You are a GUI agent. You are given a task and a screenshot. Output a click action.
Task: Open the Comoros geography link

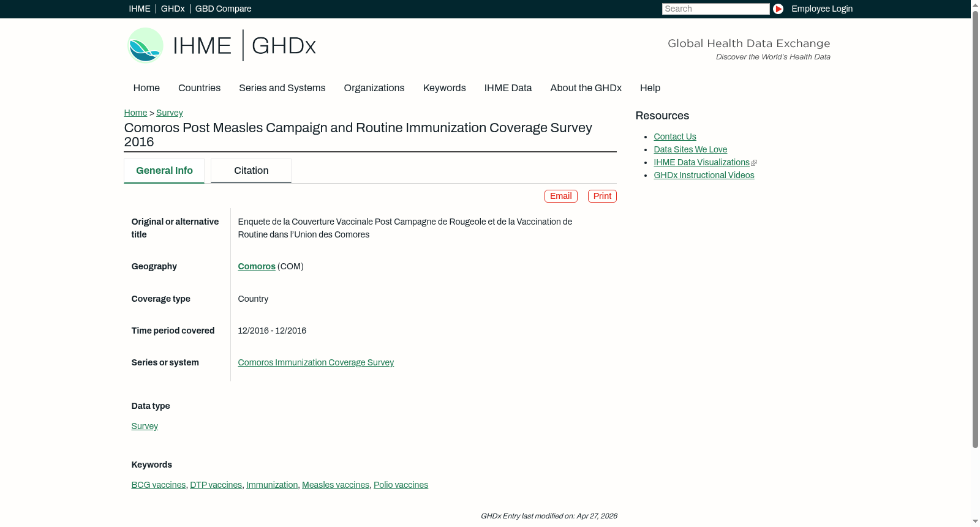(257, 266)
